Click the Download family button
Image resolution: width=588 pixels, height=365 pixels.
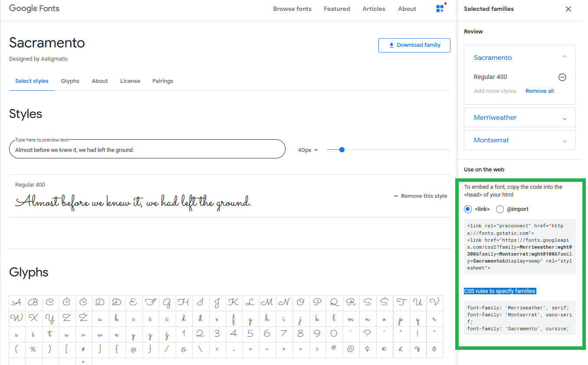coord(414,45)
